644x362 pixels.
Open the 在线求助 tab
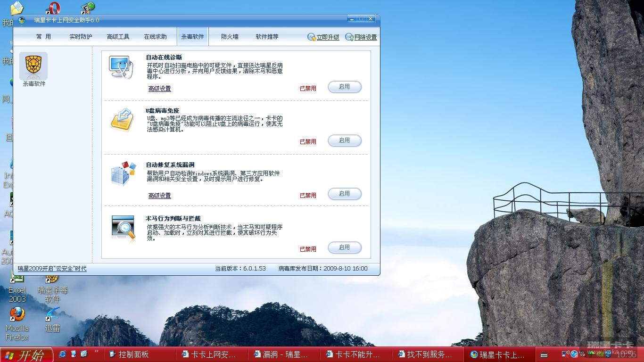click(155, 37)
